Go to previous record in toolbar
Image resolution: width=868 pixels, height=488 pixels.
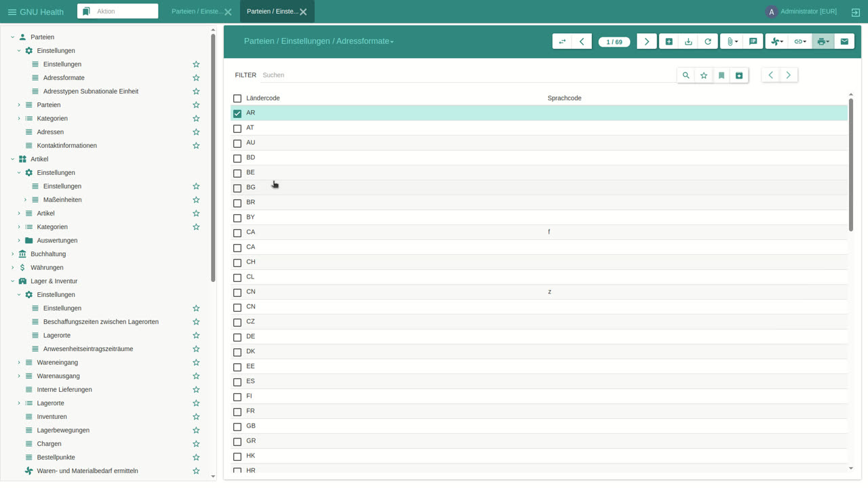coord(582,41)
